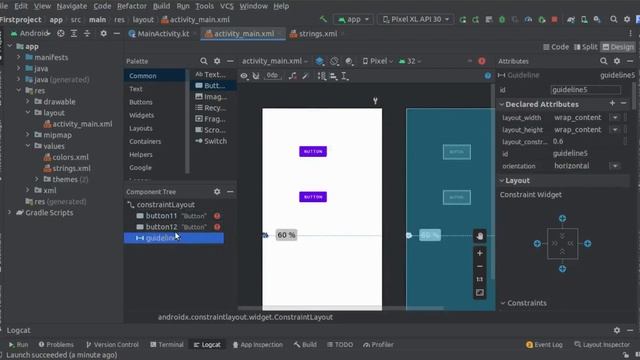The width and height of the screenshot is (640, 360).
Task: Switch to Design view mode
Action: (x=618, y=47)
